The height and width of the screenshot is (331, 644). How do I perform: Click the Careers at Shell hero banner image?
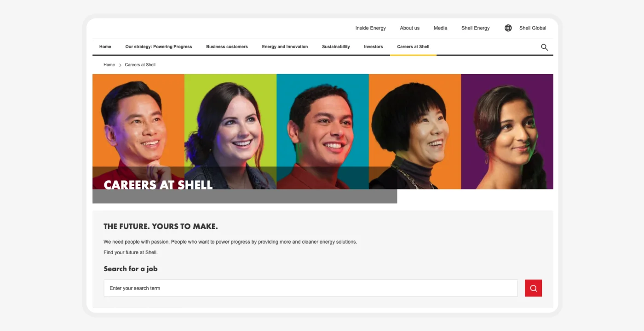tap(323, 131)
